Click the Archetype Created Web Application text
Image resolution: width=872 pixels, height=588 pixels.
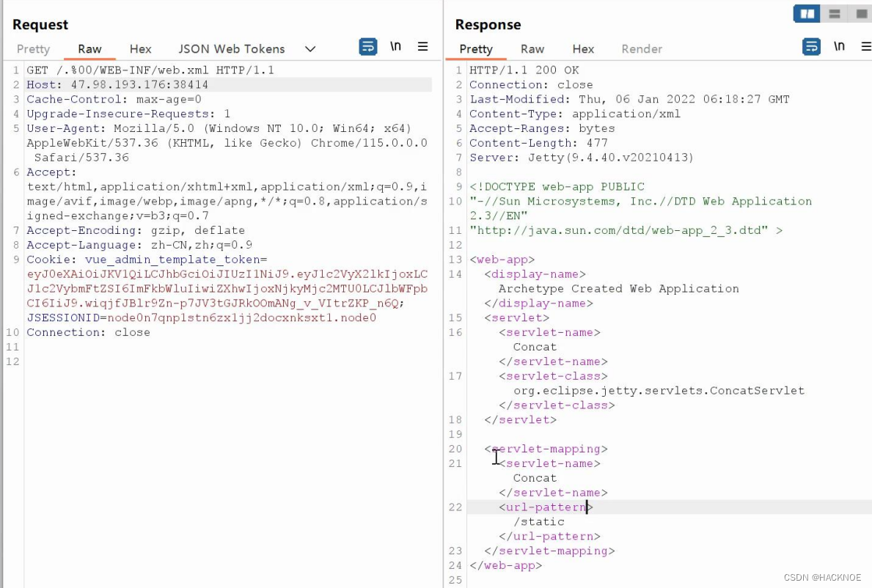(x=618, y=288)
